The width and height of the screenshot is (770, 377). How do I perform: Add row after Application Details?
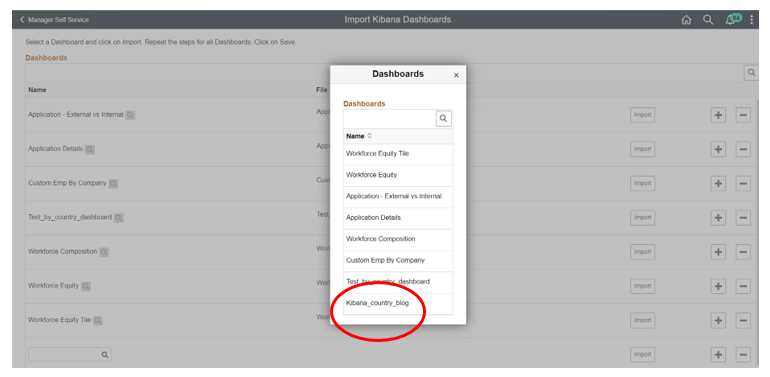tap(718, 149)
